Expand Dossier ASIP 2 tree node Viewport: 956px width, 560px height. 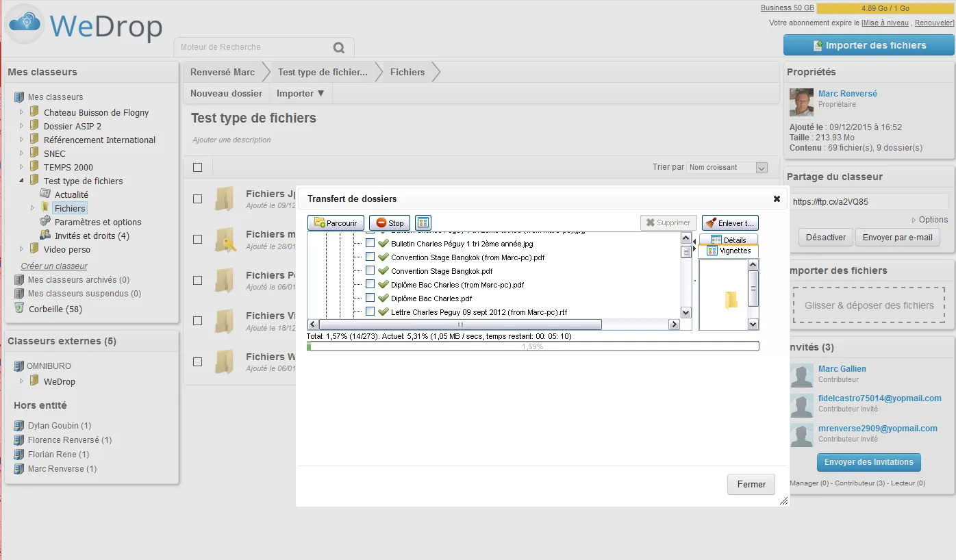[x=21, y=126]
